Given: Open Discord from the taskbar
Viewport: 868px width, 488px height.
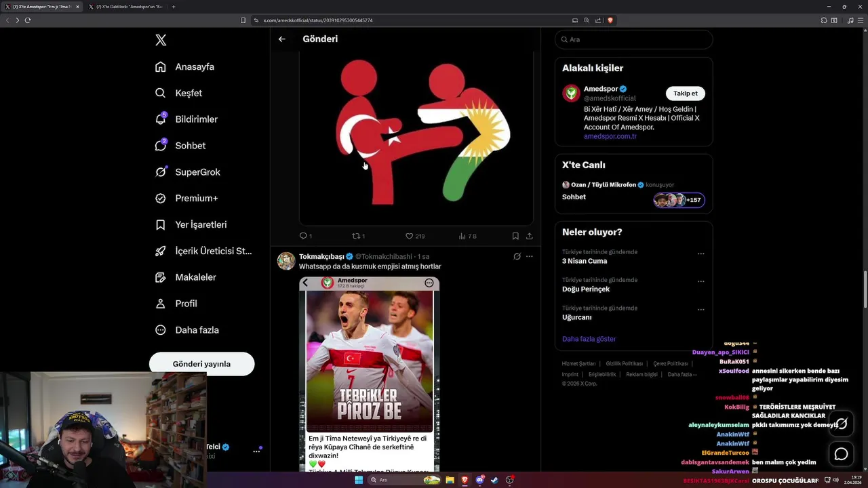Looking at the screenshot, I should click(480, 480).
